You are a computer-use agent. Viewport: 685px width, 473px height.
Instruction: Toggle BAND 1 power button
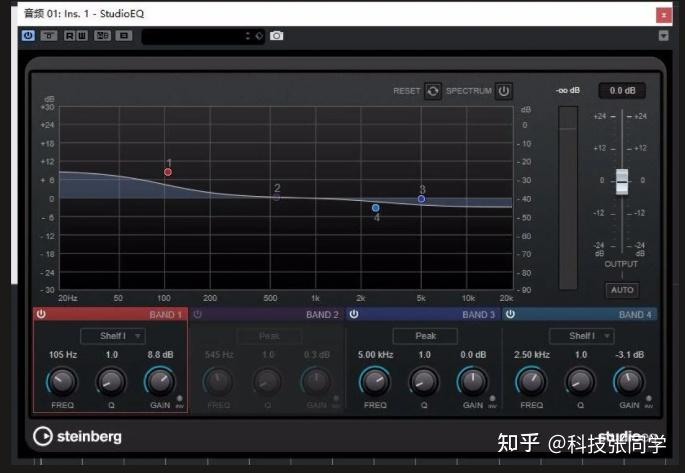(41, 314)
